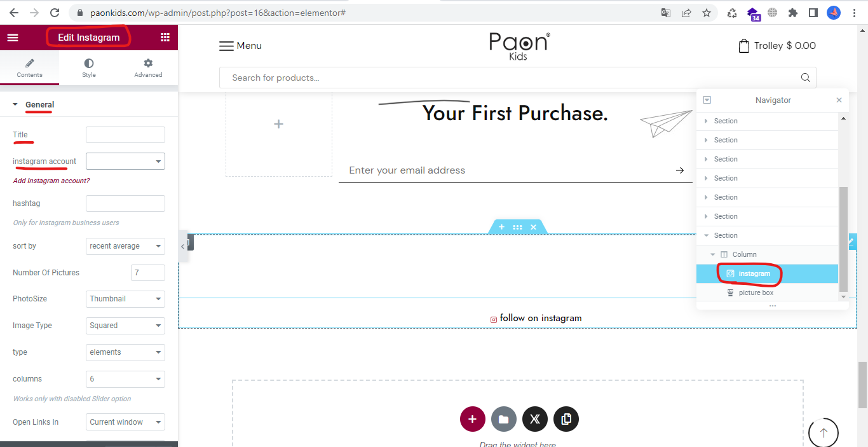
Task: Click the Paon Kids logo
Action: (519, 46)
